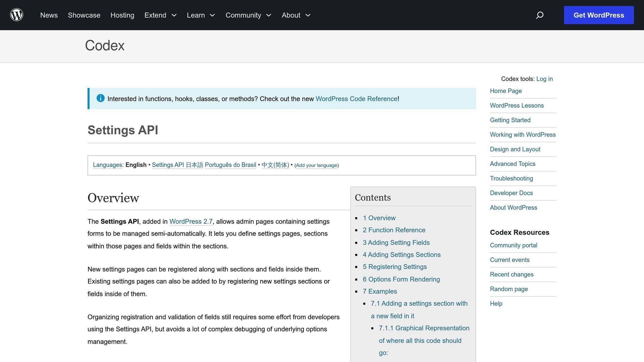Expand the About menu chevron
The height and width of the screenshot is (362, 644).
tap(308, 15)
